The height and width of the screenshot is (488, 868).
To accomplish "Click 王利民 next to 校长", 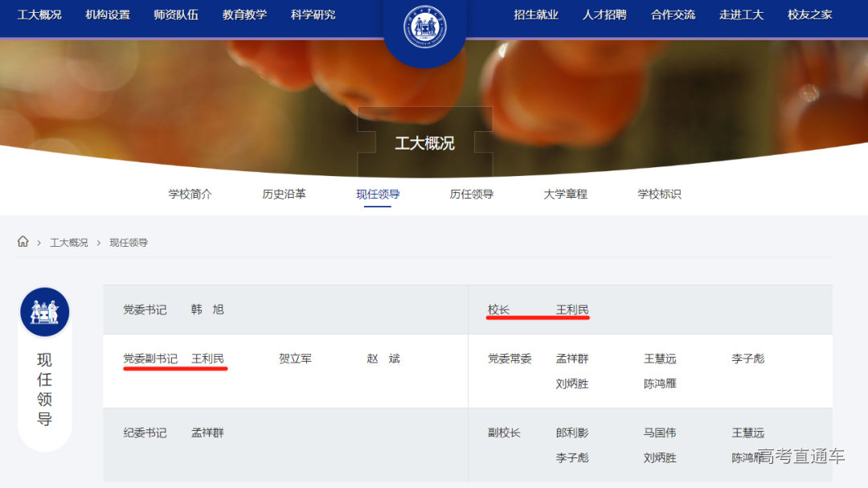I will (x=572, y=310).
